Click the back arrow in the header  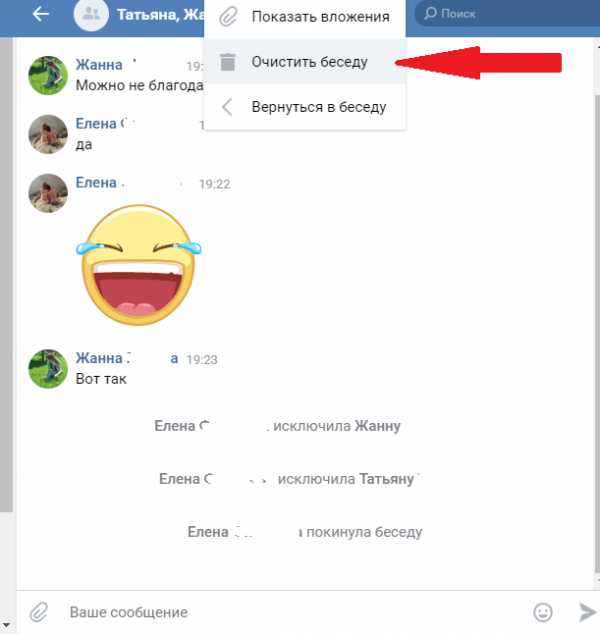(x=40, y=14)
